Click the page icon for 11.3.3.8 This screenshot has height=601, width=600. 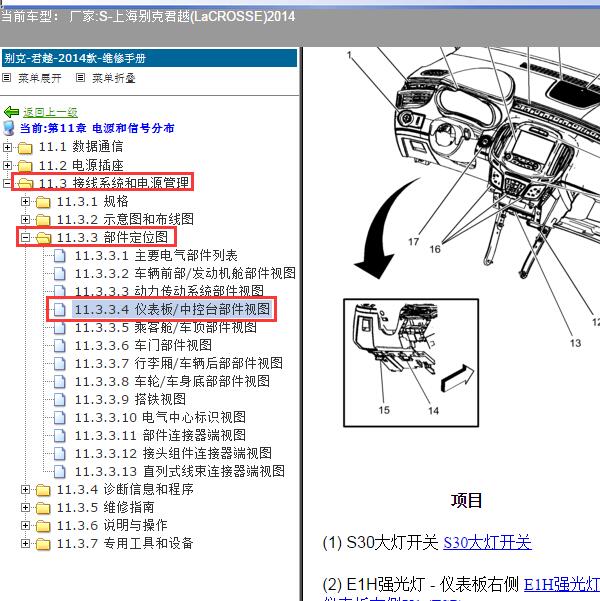(60, 381)
